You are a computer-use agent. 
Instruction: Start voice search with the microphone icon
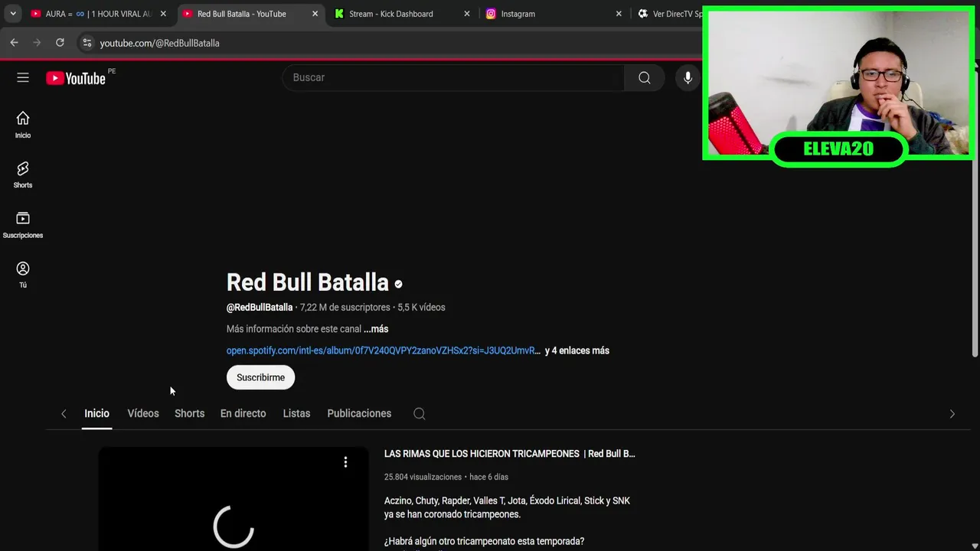[x=688, y=77]
